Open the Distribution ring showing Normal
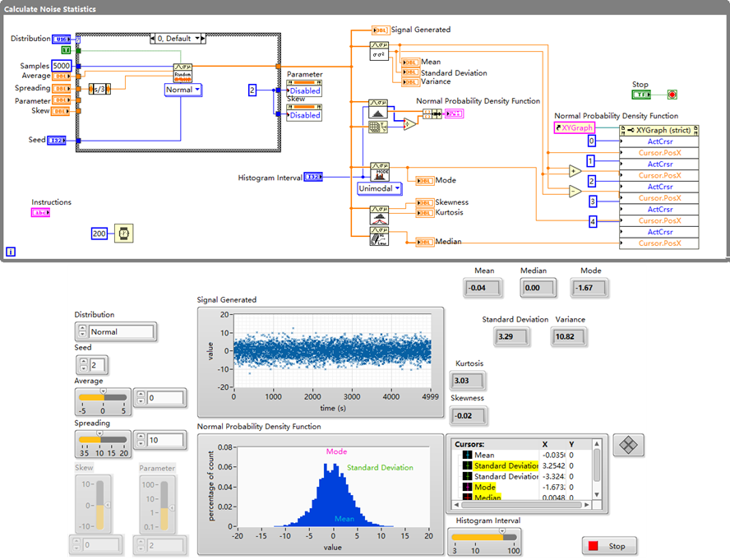Image resolution: width=730 pixels, height=560 pixels. [x=121, y=331]
